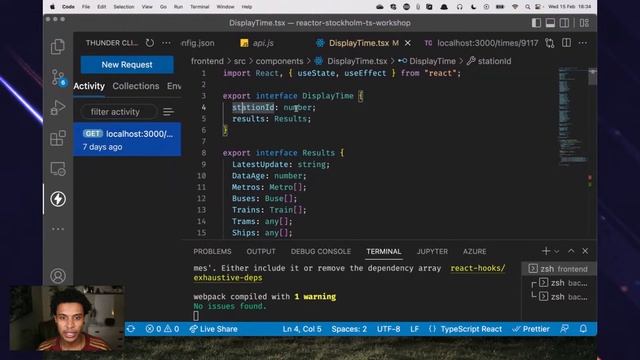This screenshot has height=360, width=640.
Task: Switch to the api.js editor tab
Action: click(x=258, y=43)
